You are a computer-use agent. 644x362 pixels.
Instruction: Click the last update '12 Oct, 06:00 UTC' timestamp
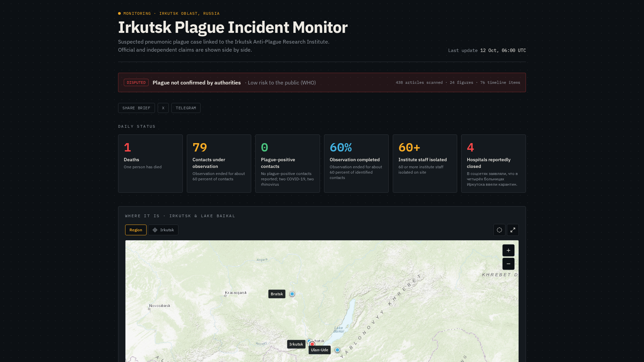click(503, 50)
